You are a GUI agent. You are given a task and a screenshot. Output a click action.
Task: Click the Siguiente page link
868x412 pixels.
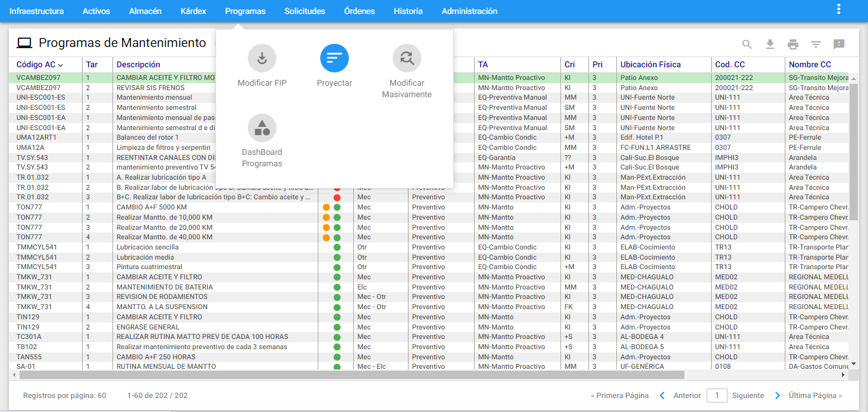click(748, 395)
